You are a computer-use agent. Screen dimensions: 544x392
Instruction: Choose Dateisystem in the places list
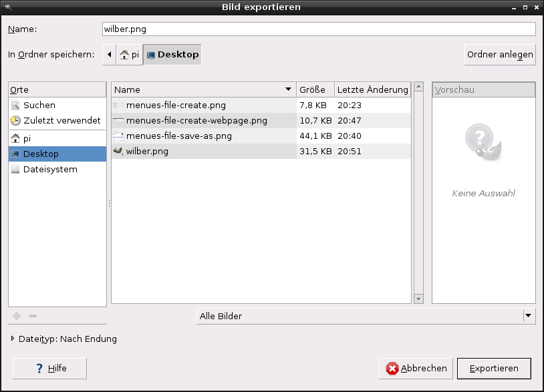(50, 170)
